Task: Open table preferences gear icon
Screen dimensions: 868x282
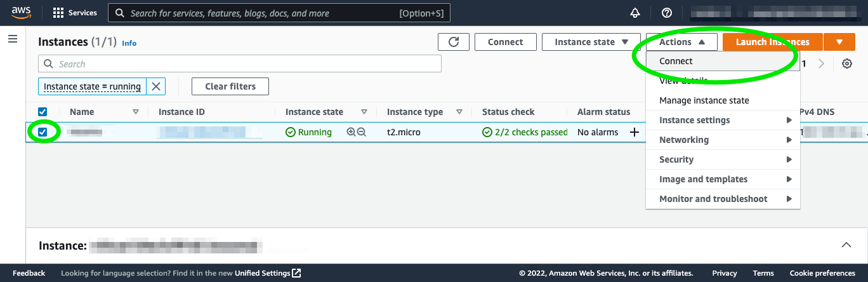Action: tap(846, 64)
